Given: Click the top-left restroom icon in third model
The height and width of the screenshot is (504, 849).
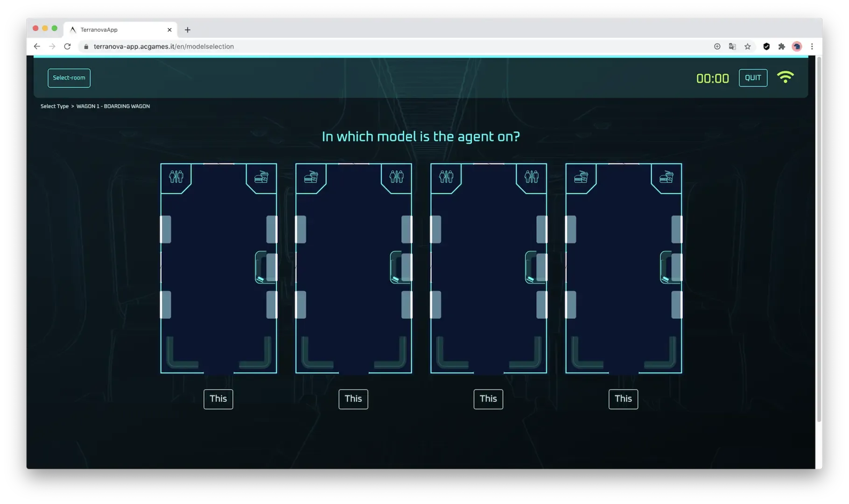Looking at the screenshot, I should [x=446, y=177].
